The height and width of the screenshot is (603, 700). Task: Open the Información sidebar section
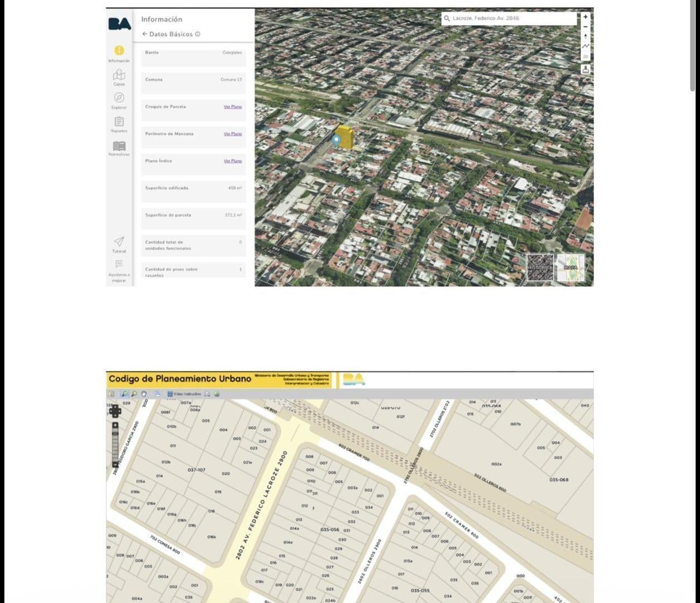click(119, 54)
